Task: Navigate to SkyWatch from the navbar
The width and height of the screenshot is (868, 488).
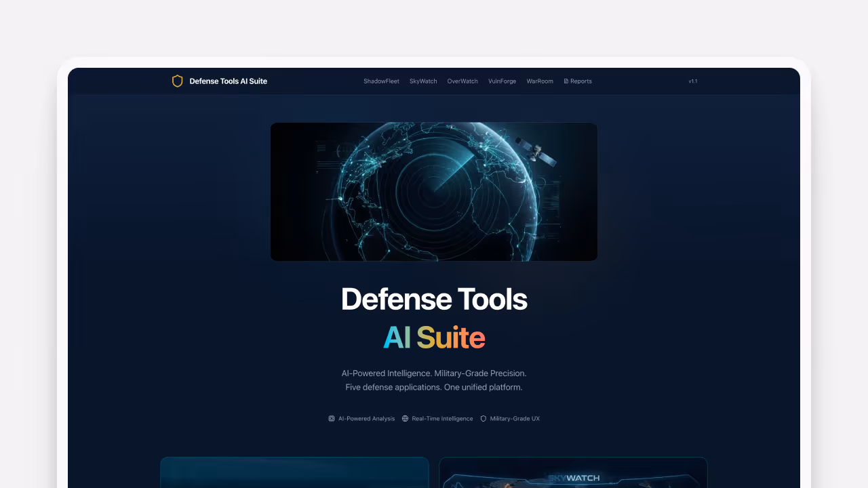Action: click(423, 81)
